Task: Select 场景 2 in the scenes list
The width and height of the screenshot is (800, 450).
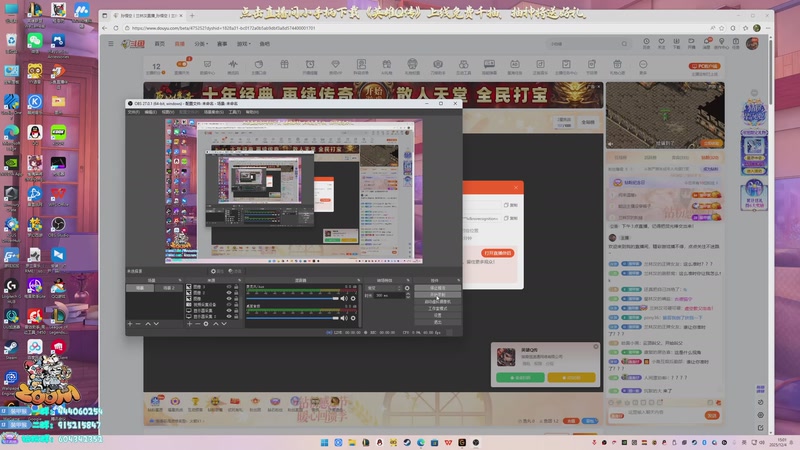Action: click(169, 288)
